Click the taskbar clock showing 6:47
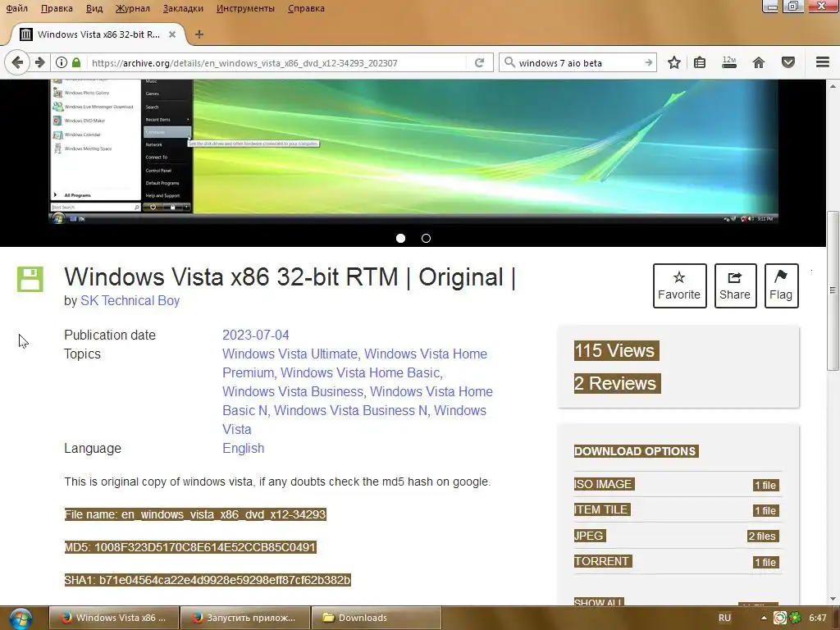The height and width of the screenshot is (630, 840). click(x=818, y=618)
